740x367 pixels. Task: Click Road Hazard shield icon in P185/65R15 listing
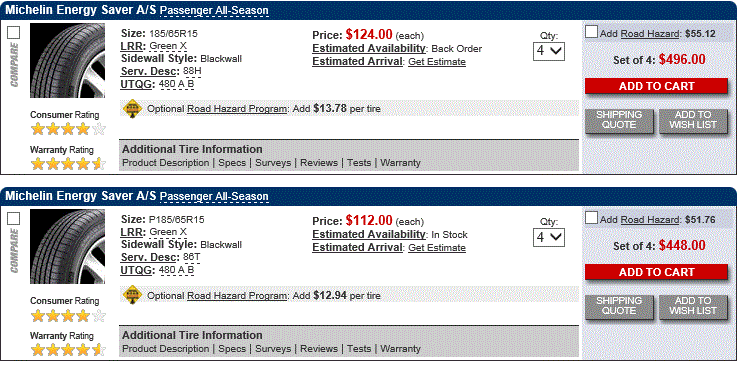133,295
